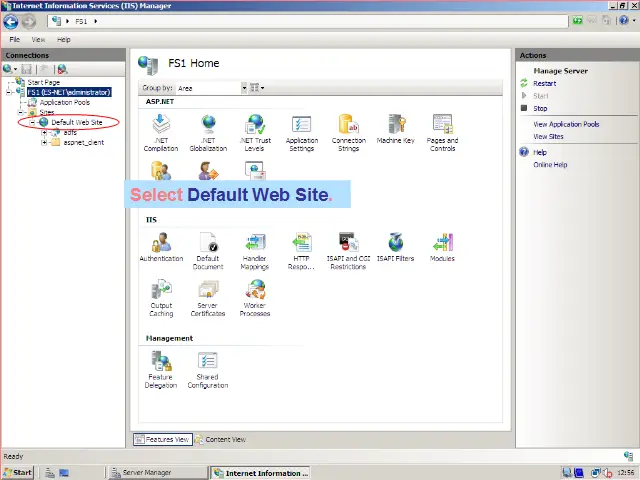Select the aspnet_client folder
Viewport: 640px width, 480px height.
[84, 142]
